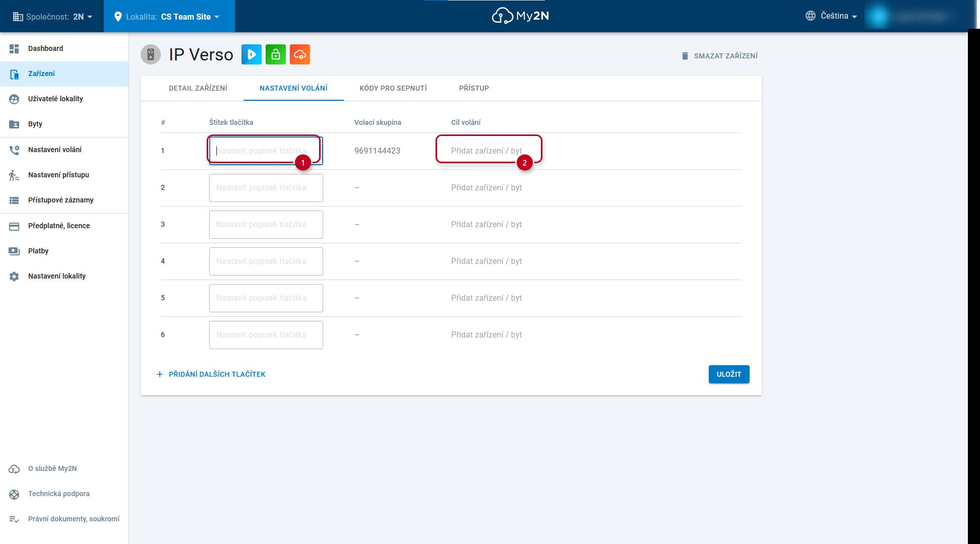Open the Technická podpora link

[59, 494]
